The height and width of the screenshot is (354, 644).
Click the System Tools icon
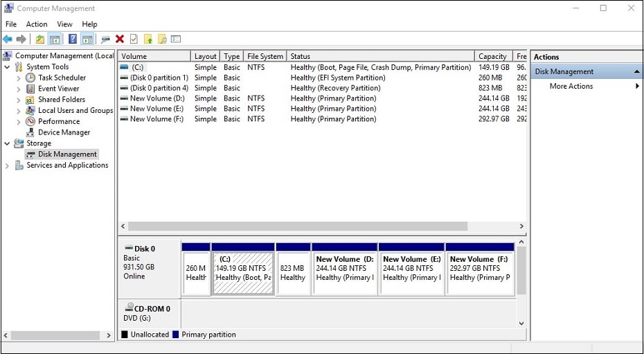19,67
